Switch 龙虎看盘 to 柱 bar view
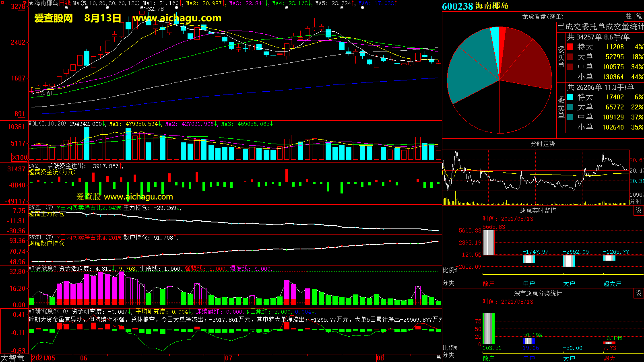 (629, 16)
